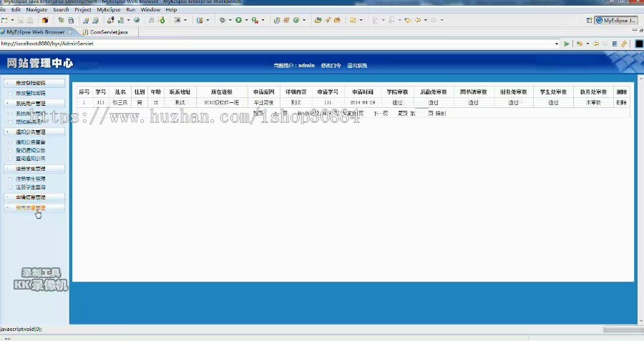Click the yellow Back navigation arrow in main toolbar

coord(418,20)
